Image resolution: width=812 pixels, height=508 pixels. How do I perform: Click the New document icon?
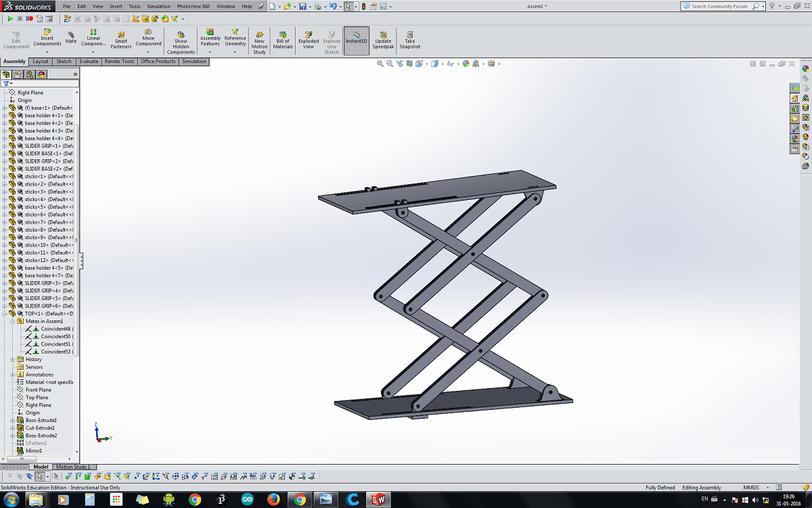coord(272,6)
